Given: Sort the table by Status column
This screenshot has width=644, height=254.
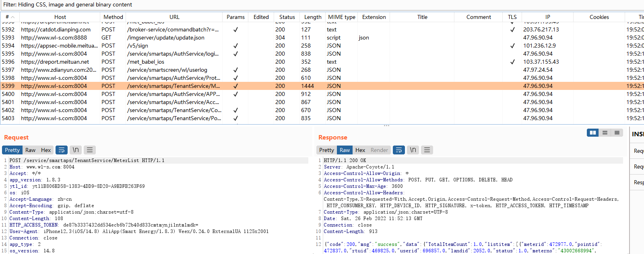Looking at the screenshot, I should tap(287, 17).
